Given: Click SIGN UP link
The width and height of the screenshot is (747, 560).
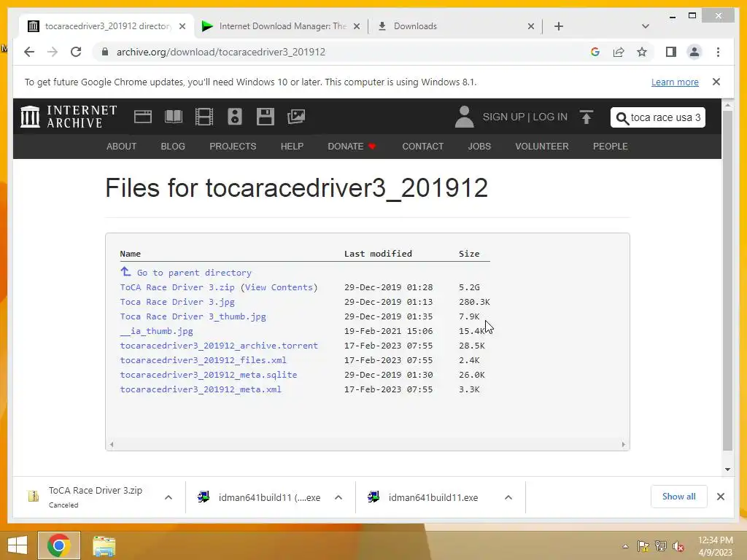Looking at the screenshot, I should 503,117.
